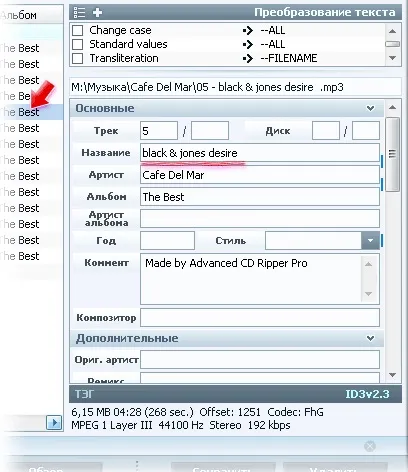Open the Стиль genre dropdown
408x472 pixels.
(370, 240)
